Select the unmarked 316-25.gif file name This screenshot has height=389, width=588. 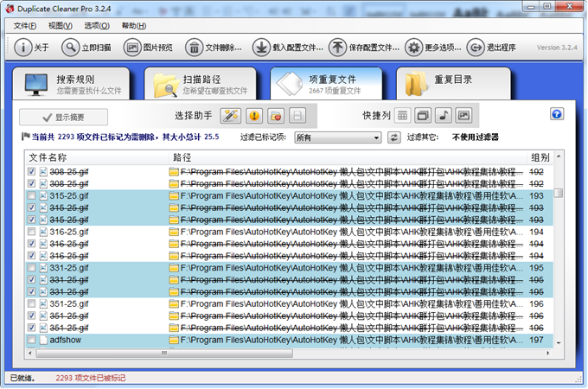[69, 232]
